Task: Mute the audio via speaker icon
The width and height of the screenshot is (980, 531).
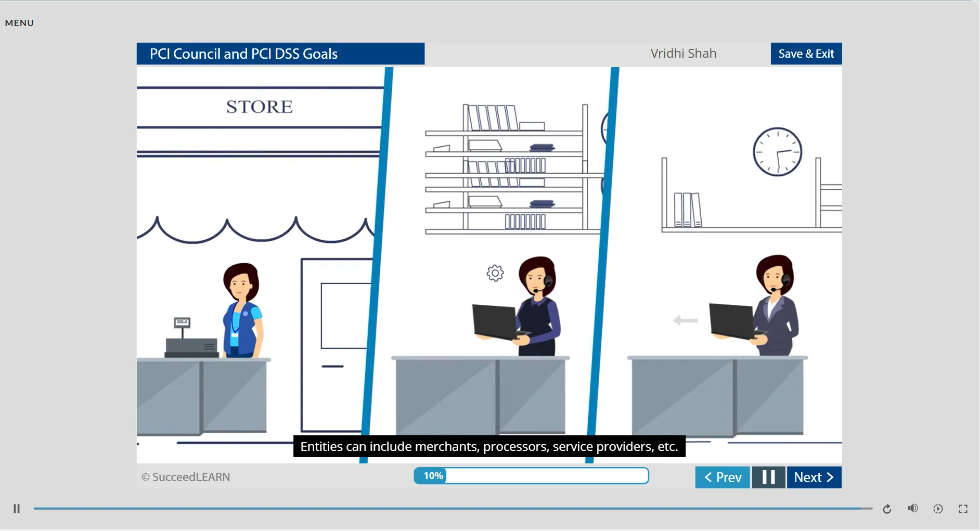Action: coord(913,509)
